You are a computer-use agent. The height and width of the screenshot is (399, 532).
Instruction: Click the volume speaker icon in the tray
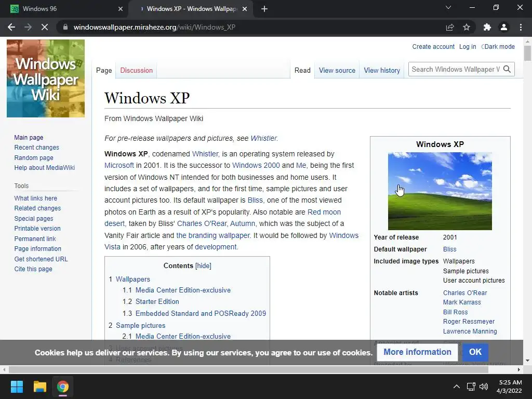[x=484, y=387]
